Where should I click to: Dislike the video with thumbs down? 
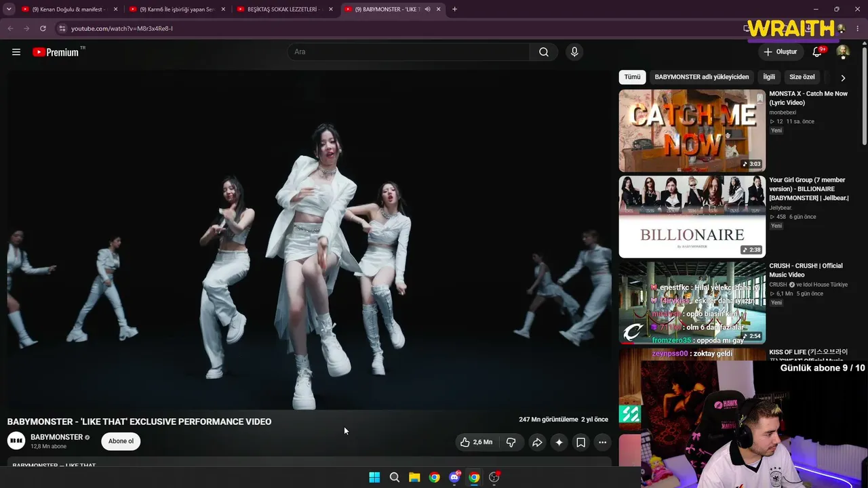click(511, 443)
